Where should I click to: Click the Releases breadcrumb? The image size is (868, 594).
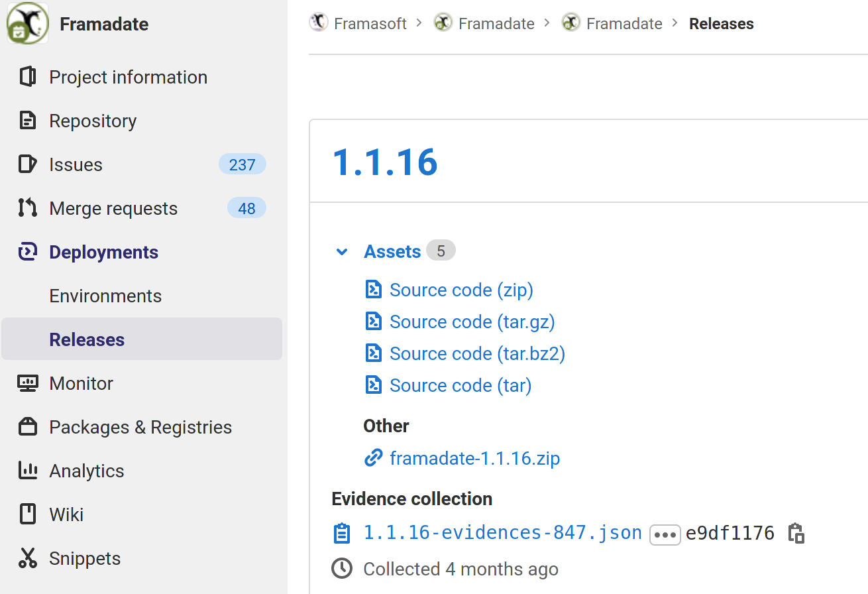pos(722,23)
